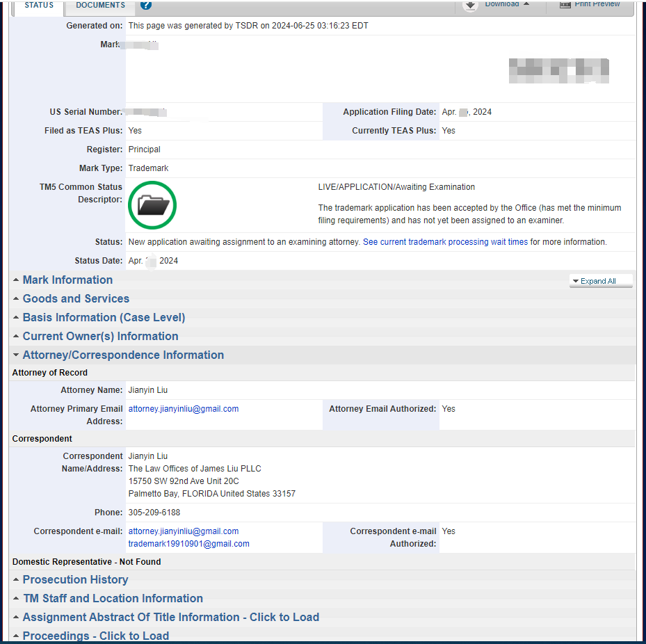Select the 'Trademark' mark type value
646x644 pixels.
148,168
